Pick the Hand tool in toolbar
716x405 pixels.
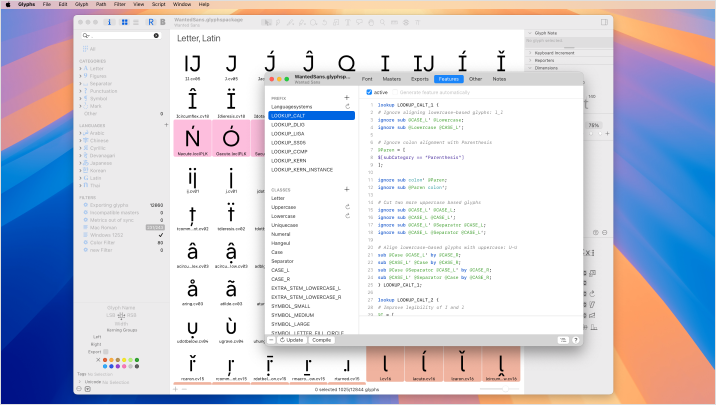(371, 22)
